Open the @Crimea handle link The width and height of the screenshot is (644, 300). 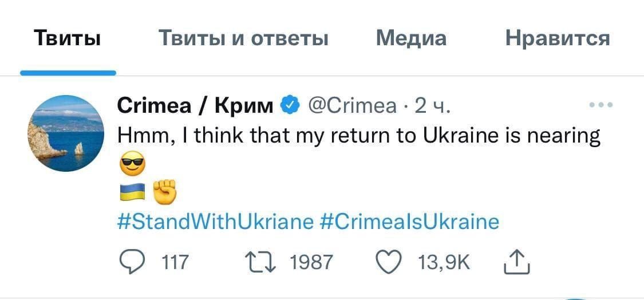click(352, 105)
